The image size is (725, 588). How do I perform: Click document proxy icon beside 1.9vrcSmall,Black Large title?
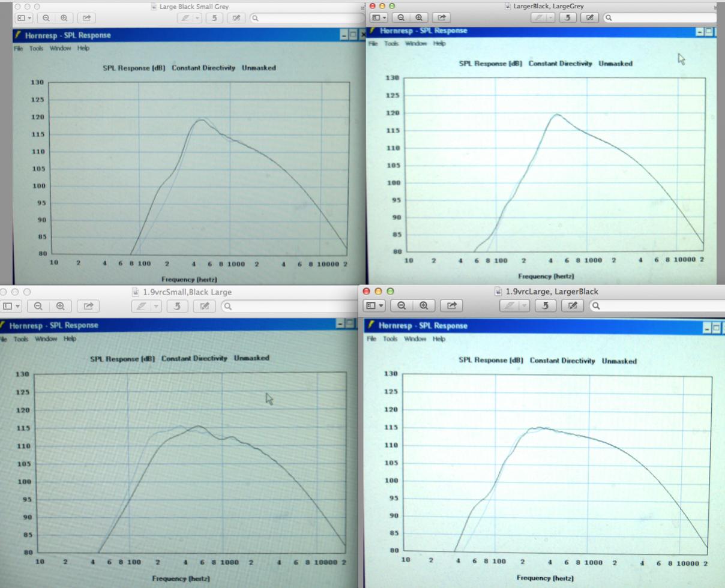coord(136,292)
